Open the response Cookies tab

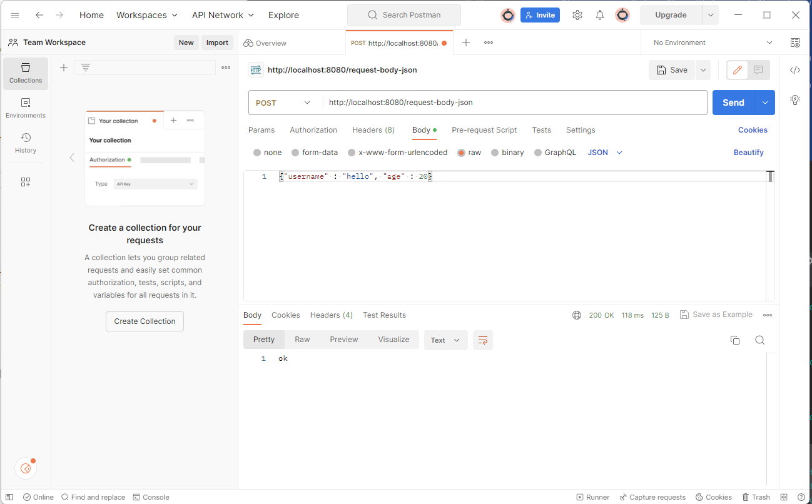point(286,315)
